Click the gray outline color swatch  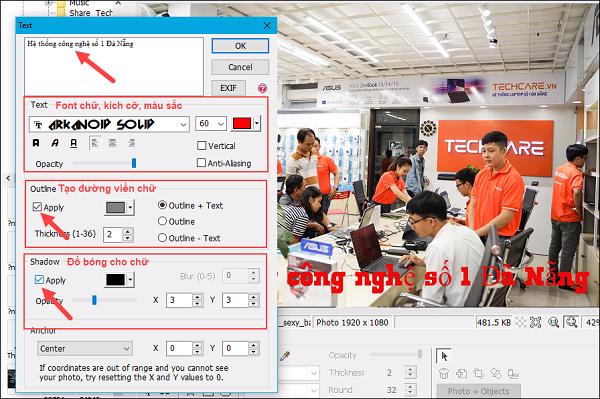click(x=115, y=208)
